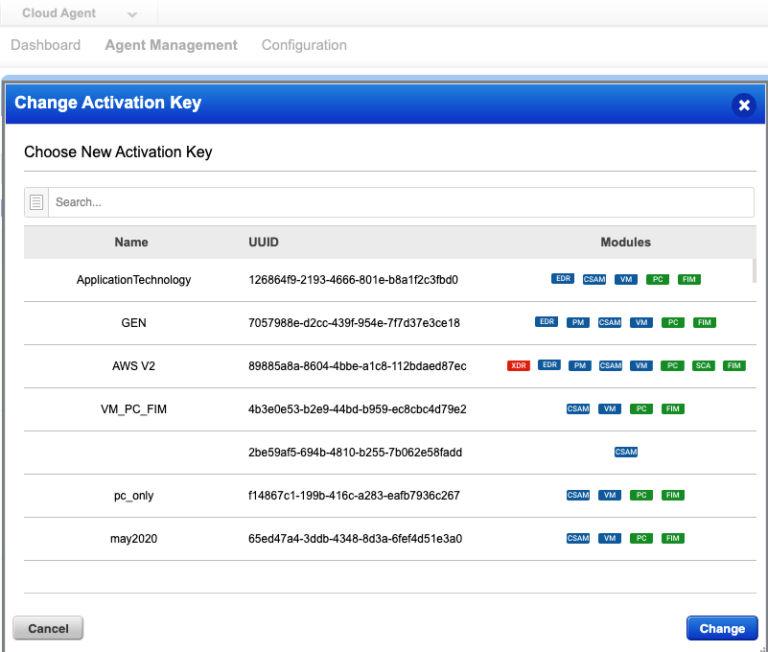Click the PC badge in VM_PC_FIM row
Screen dimensions: 768x652
(641, 409)
